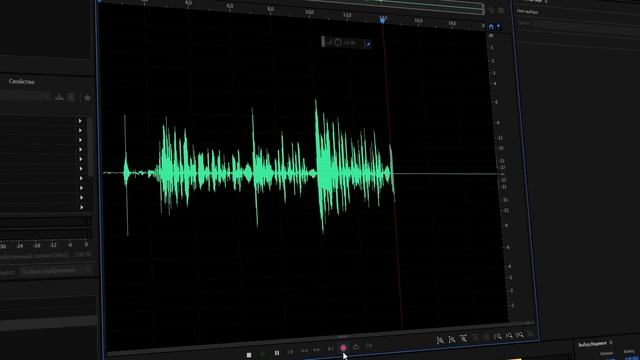Click the dim zoom icon after third zoom icon
The height and width of the screenshot is (360, 640).
pos(475,338)
